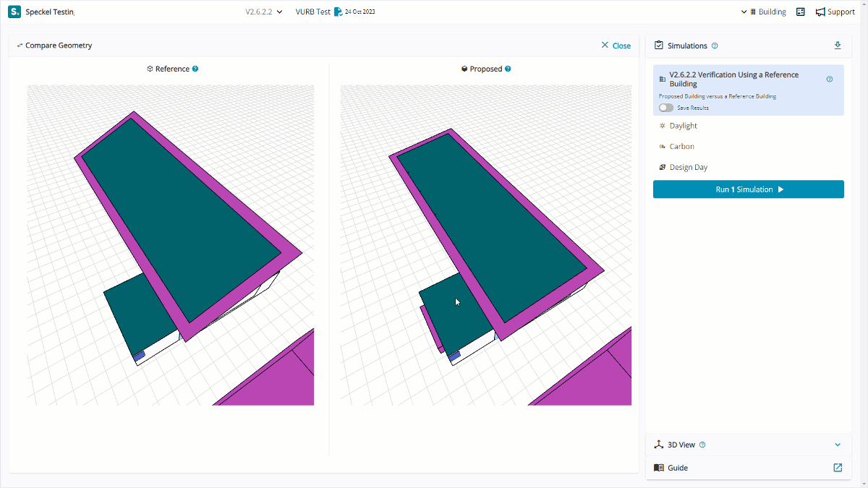Select the Daylight simulation
Image resolution: width=868 pixels, height=488 pixels.
click(x=683, y=126)
